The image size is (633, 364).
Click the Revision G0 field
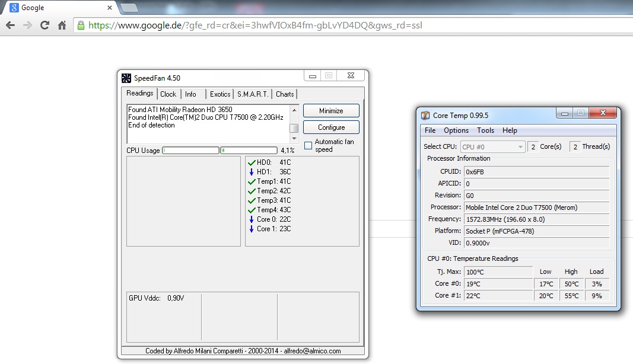(x=536, y=196)
